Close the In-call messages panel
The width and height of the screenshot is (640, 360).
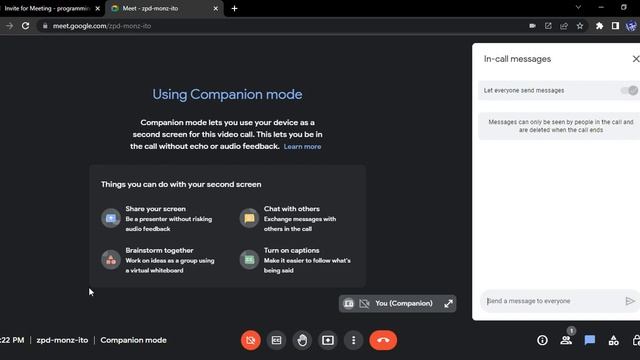point(636,59)
